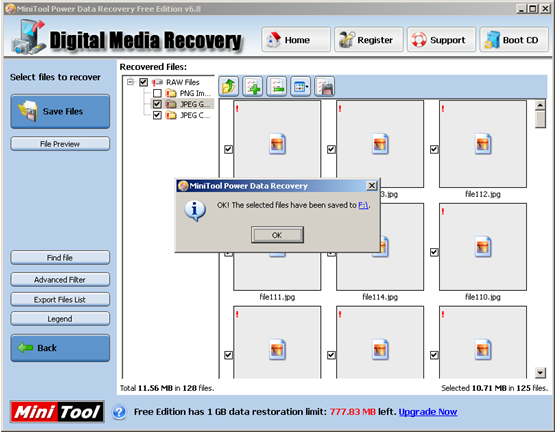Show the Legend
The width and height of the screenshot is (555, 432).
pos(60,319)
